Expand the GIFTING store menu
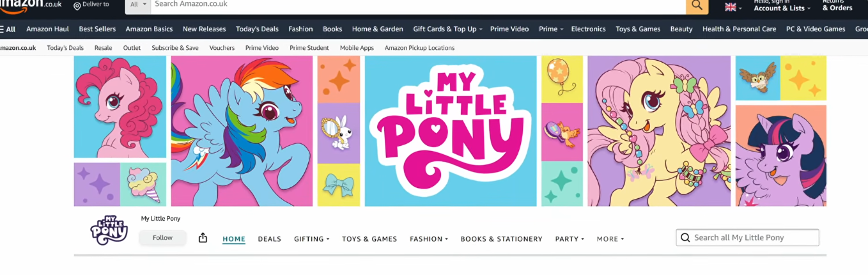 tap(312, 239)
